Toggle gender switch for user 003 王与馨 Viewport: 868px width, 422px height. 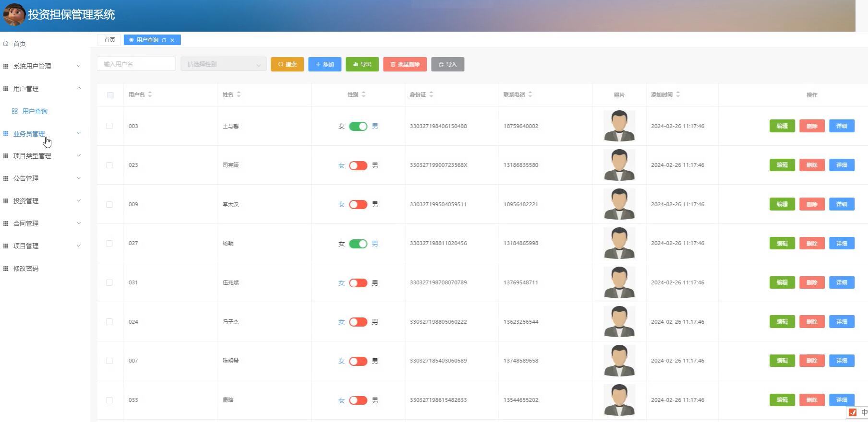tap(358, 126)
